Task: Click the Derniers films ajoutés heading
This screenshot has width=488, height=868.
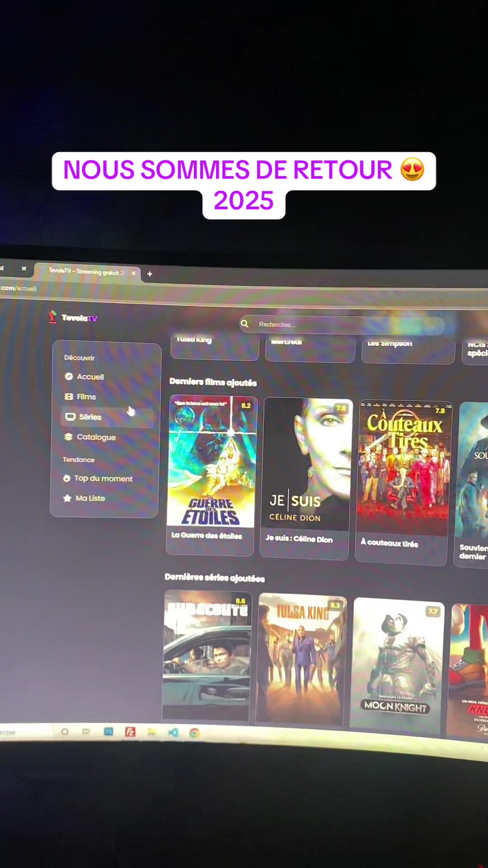Action: click(213, 382)
